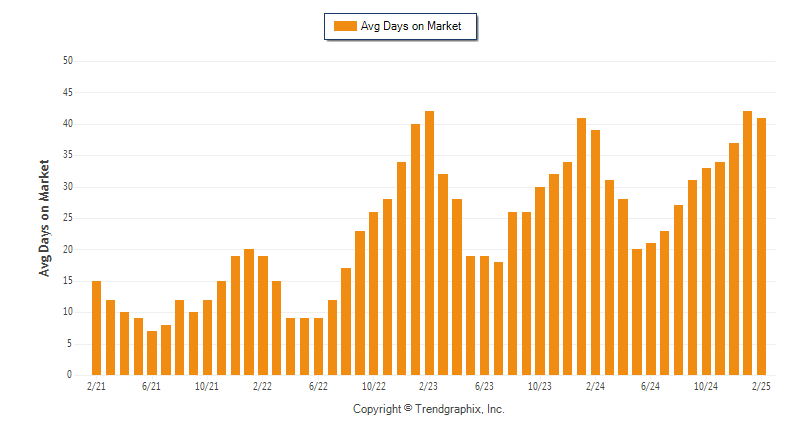Select the tallest bar at 2/23
The height and width of the screenshot is (434, 800).
point(429,243)
